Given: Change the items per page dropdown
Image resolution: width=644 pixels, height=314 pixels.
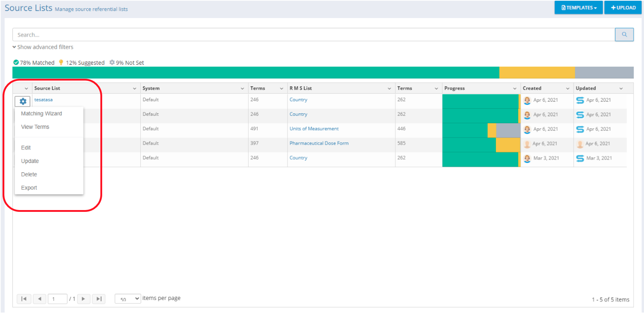Looking at the screenshot, I should click(128, 299).
